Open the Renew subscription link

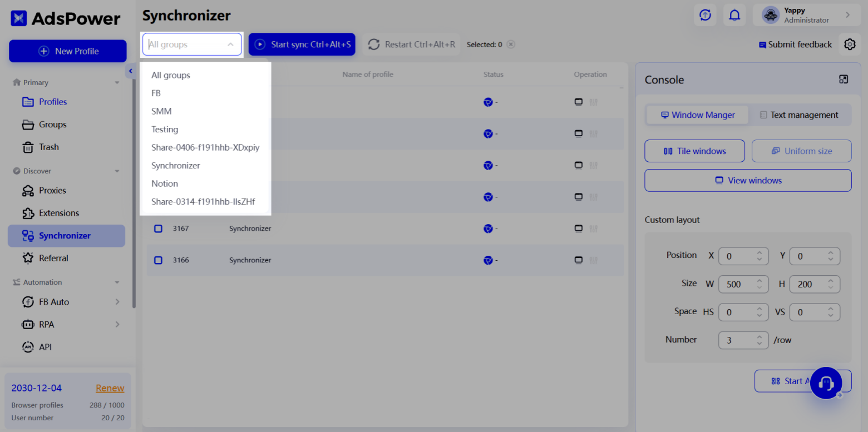110,388
